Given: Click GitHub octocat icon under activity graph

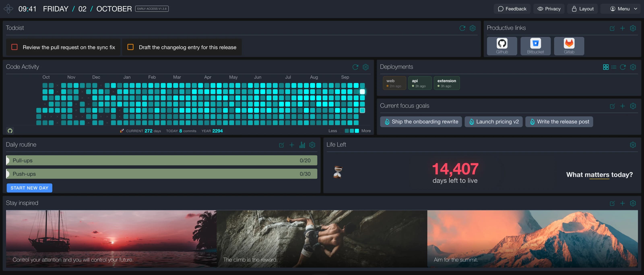Looking at the screenshot, I should [x=10, y=131].
